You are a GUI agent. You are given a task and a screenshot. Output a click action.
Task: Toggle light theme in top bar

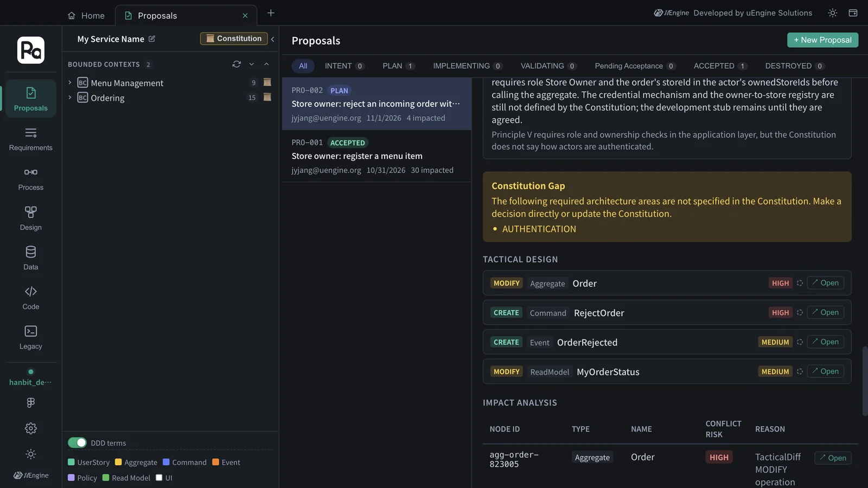[833, 13]
